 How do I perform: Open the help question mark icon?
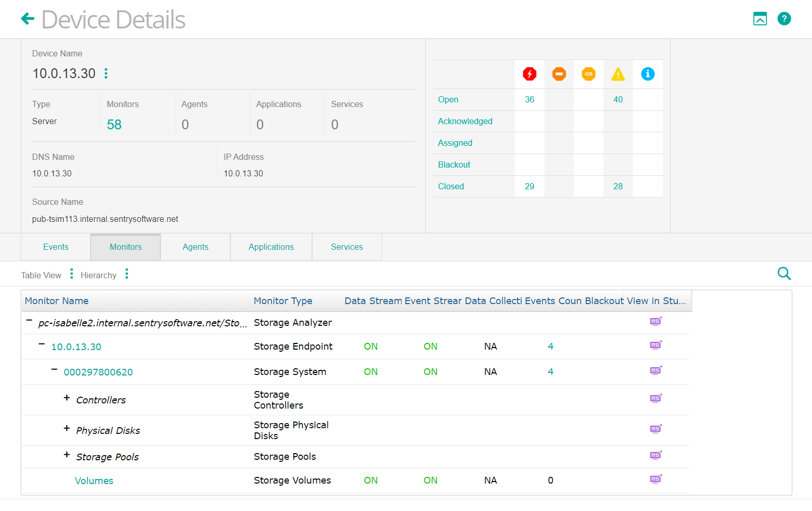(784, 19)
